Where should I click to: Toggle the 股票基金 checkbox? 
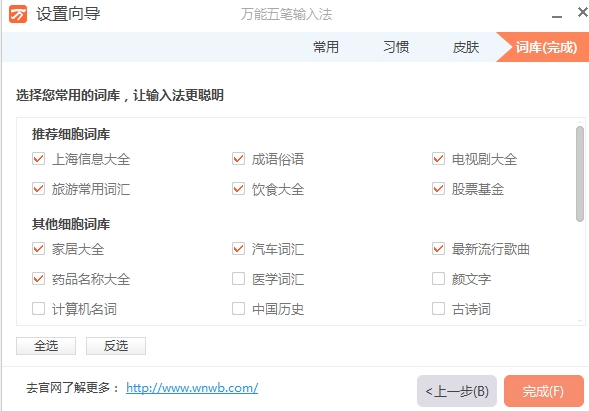pos(438,189)
